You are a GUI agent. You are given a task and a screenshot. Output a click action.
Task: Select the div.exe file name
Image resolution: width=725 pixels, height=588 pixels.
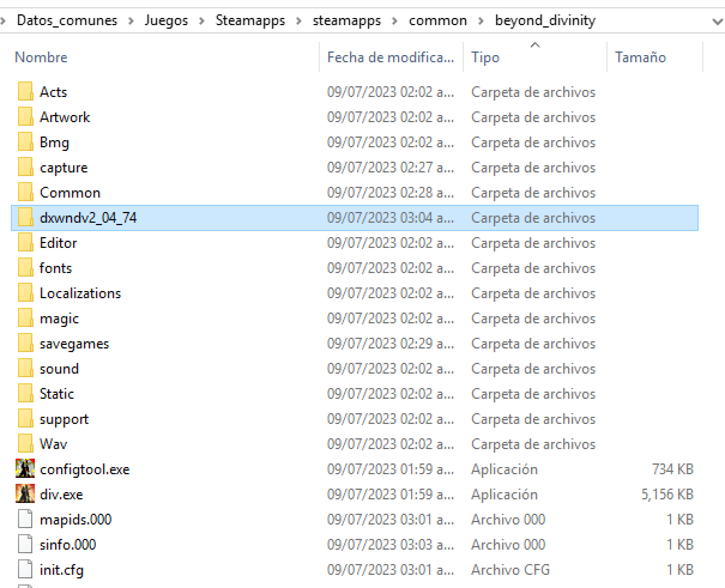point(62,494)
